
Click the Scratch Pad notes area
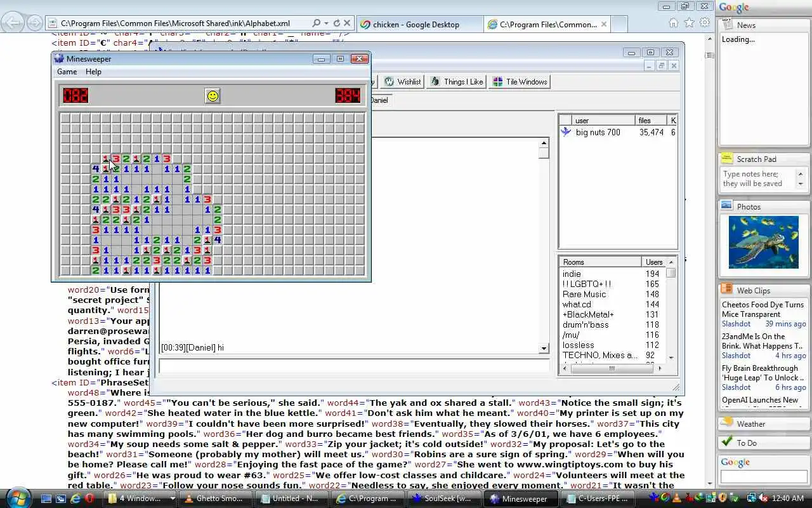[758, 179]
